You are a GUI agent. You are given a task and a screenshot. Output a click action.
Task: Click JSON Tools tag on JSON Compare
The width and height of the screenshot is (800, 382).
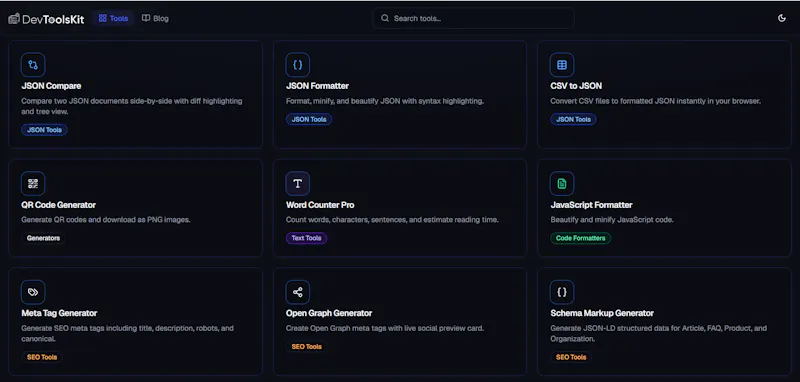click(44, 130)
